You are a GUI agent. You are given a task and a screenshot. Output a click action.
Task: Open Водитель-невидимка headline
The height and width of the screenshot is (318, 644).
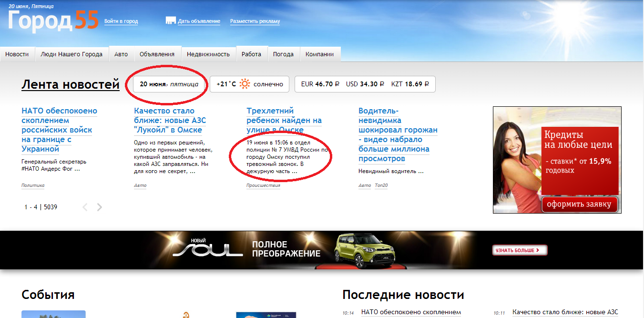398,134
